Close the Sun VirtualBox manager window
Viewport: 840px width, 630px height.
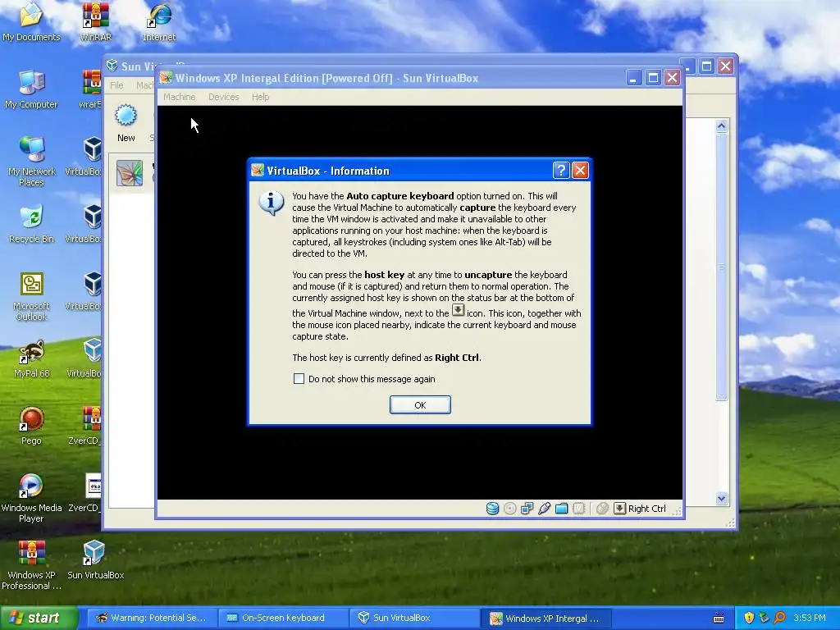point(725,66)
